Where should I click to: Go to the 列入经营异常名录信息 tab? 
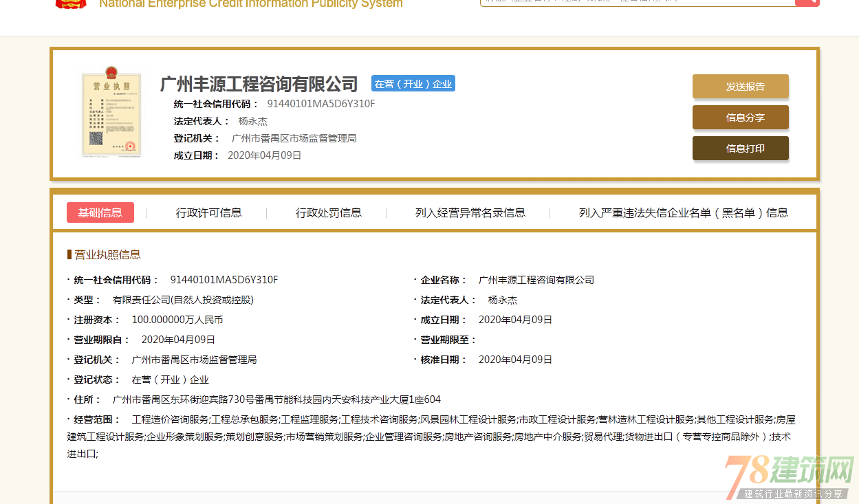coord(470,213)
